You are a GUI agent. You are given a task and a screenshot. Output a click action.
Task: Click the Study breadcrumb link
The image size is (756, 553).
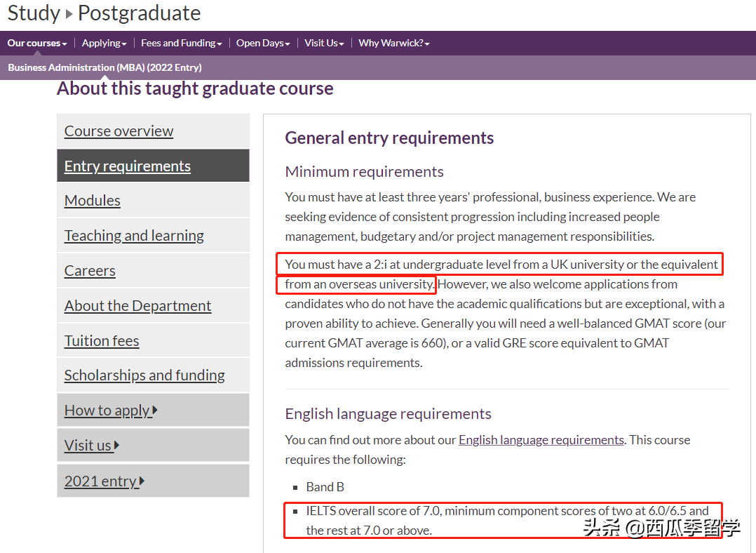pyautogui.click(x=33, y=13)
